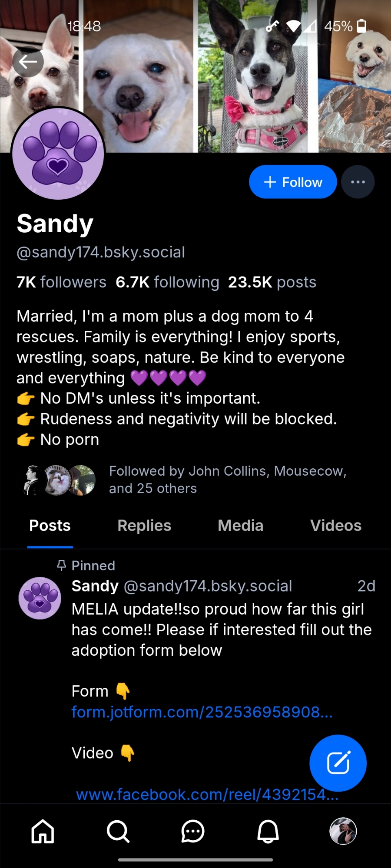Screen dimensions: 391x868
Task: Tap the back arrow button
Action: coord(28,62)
